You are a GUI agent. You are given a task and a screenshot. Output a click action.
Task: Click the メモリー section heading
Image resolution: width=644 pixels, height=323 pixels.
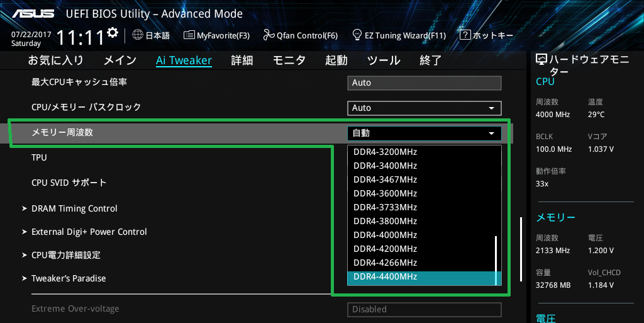(x=556, y=217)
